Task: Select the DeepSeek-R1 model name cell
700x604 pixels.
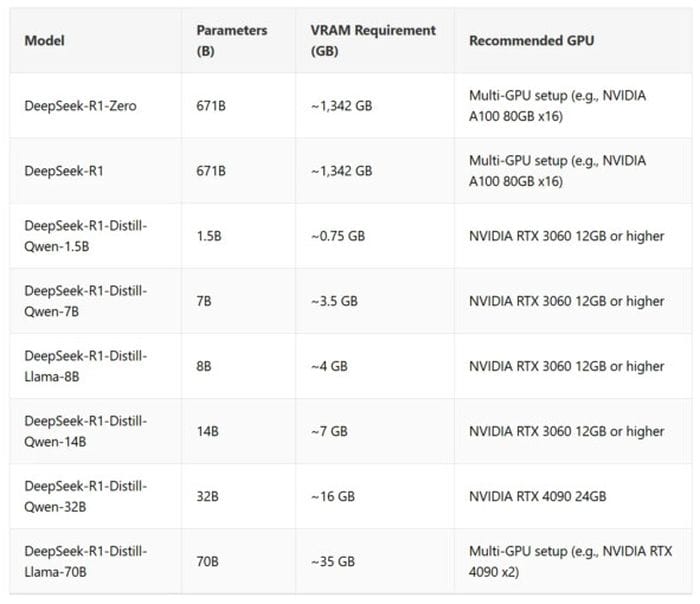Action: coord(64,171)
